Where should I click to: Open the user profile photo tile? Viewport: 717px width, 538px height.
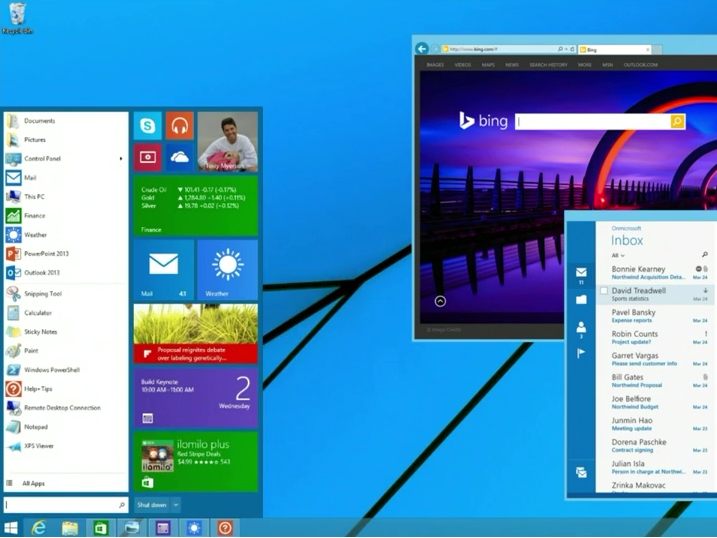(228, 142)
